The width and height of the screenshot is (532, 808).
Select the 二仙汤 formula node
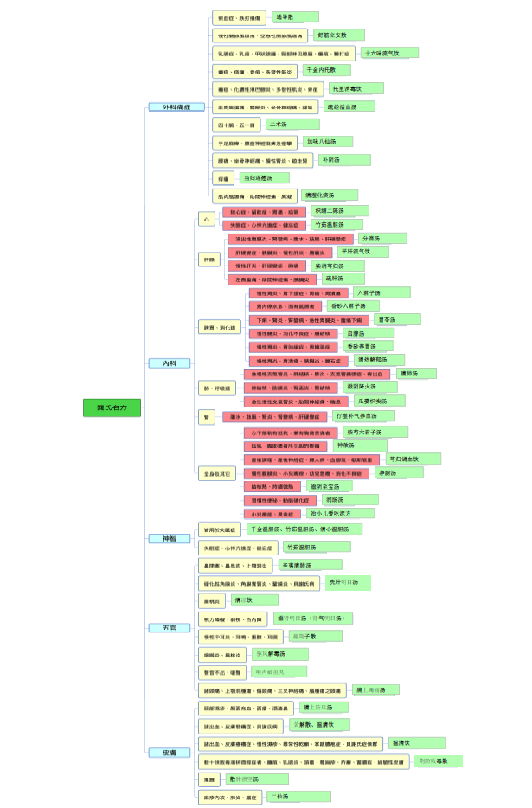click(299, 797)
